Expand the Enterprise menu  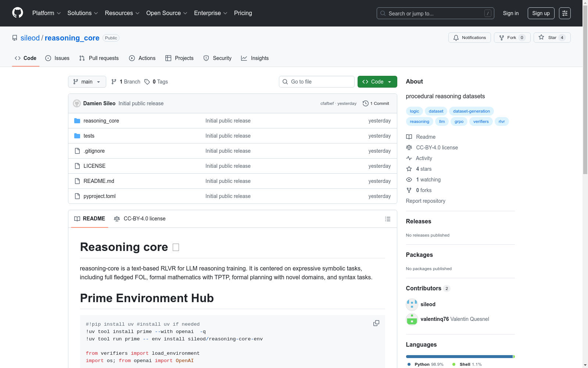(211, 13)
